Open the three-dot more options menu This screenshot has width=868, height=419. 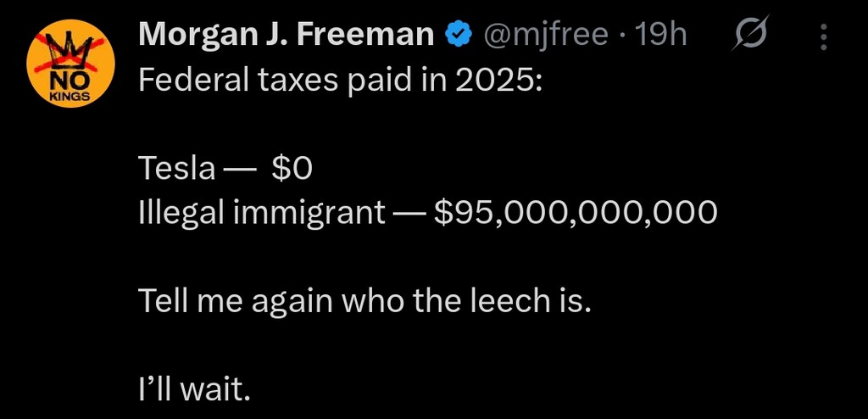tap(824, 36)
